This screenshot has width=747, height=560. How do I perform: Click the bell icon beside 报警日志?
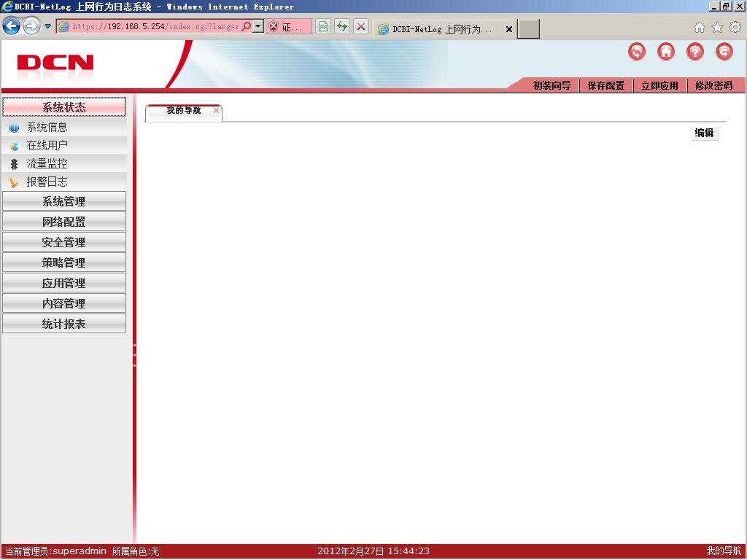(x=15, y=182)
